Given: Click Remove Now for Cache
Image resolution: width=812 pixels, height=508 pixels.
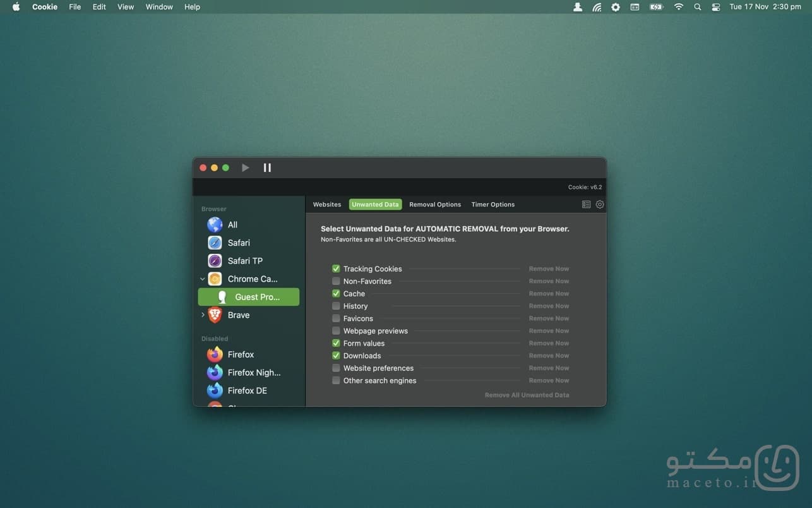Looking at the screenshot, I should point(549,294).
